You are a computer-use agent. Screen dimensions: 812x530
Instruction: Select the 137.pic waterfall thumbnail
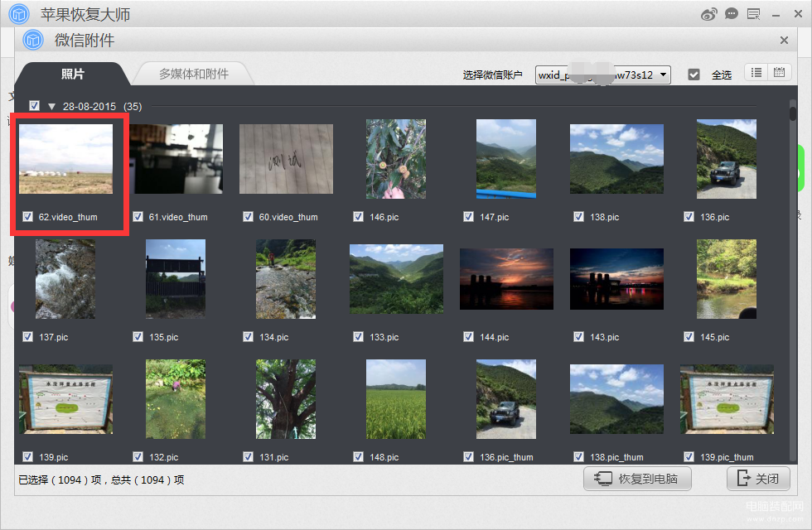click(x=65, y=279)
